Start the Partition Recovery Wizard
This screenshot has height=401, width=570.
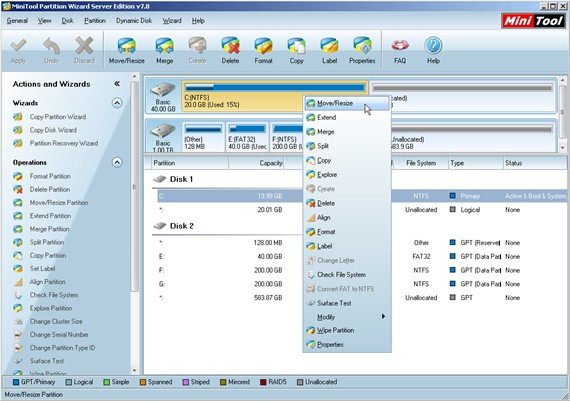[x=64, y=143]
